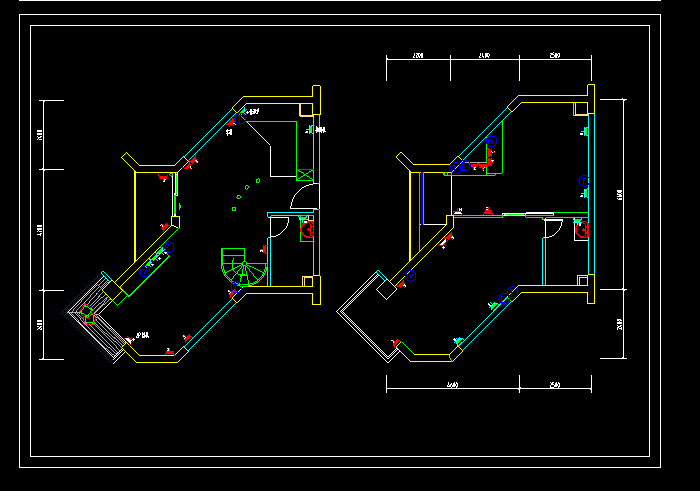
Task: Select the crossed-box shaft symbol in left plan
Action: (x=306, y=175)
